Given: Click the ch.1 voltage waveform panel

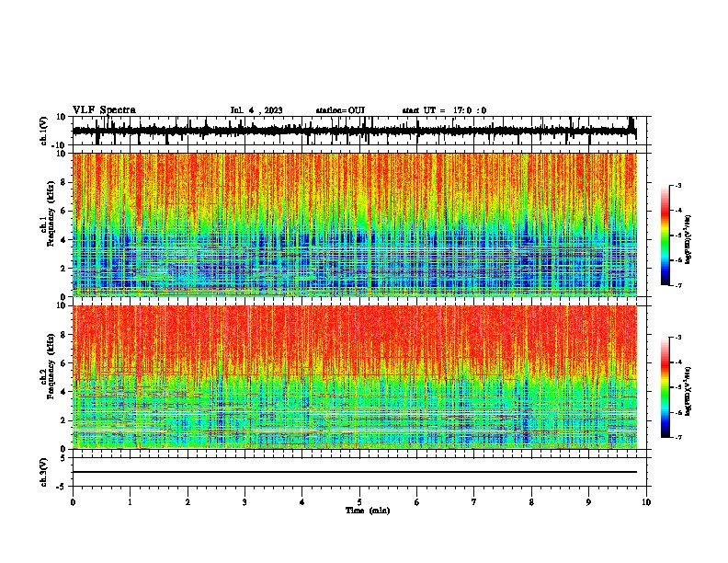Looking at the screenshot, I should point(359,131).
